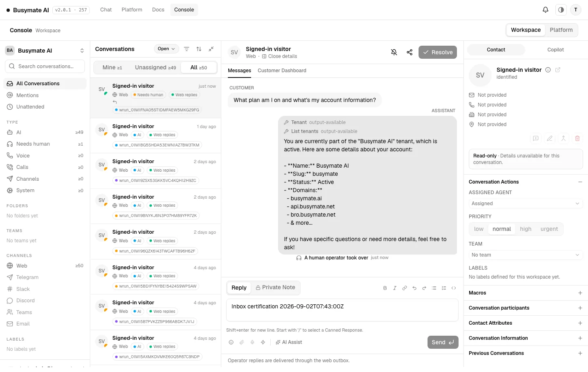588x372 pixels.
Task: Switch to the Copilot tab
Action: tap(555, 50)
